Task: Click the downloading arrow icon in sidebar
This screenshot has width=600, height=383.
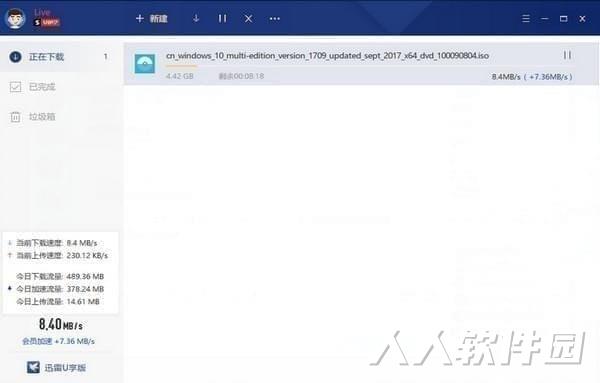Action: point(15,57)
